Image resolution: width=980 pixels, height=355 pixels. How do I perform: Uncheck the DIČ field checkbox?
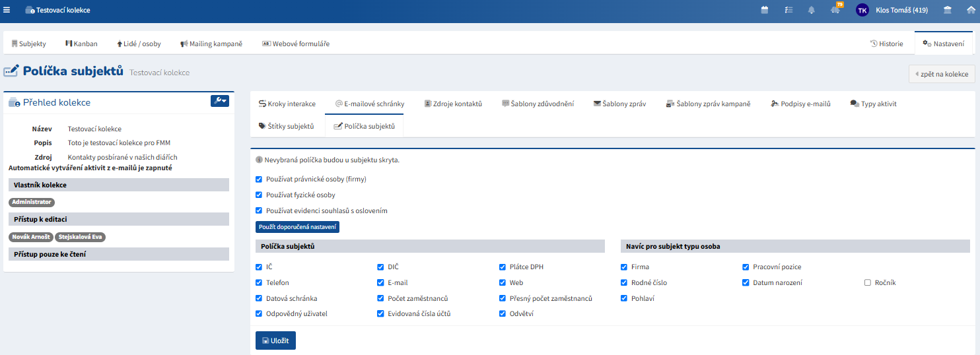380,267
